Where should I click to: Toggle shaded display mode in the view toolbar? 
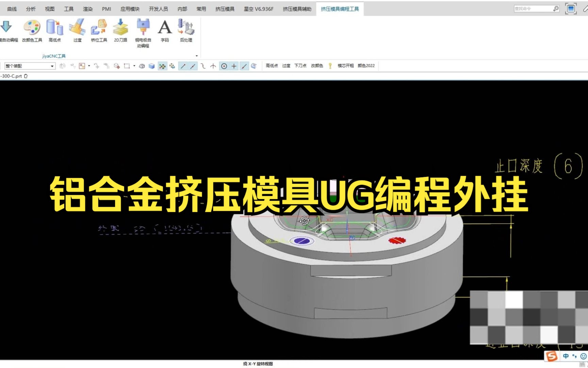152,66
